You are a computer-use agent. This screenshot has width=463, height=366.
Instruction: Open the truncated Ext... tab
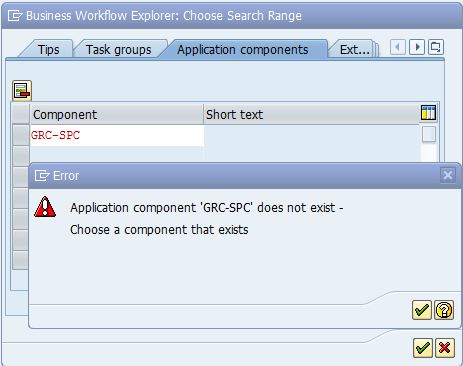pyautogui.click(x=354, y=50)
